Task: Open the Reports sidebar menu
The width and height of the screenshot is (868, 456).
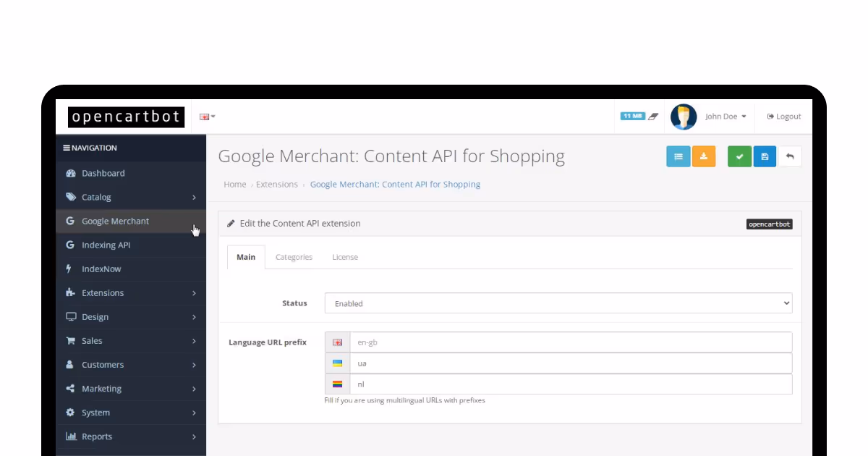Action: tap(131, 436)
